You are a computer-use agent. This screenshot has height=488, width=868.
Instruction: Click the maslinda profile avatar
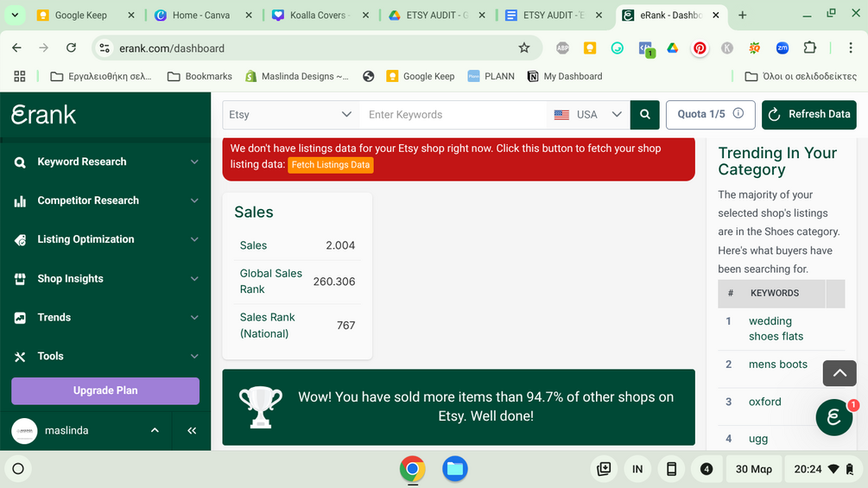24,430
